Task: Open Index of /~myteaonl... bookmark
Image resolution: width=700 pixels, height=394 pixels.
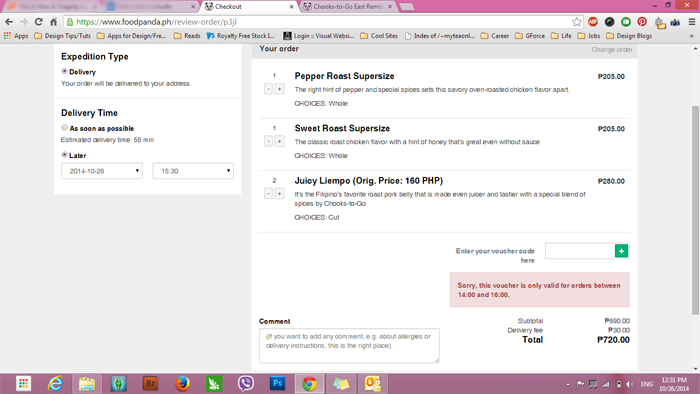Action: coord(440,36)
